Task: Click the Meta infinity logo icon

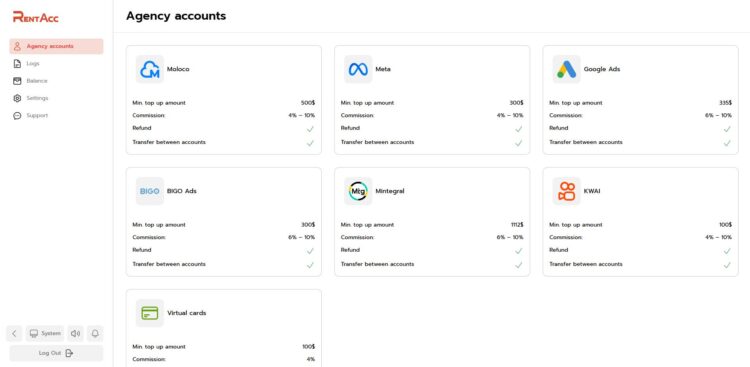Action: coord(358,69)
